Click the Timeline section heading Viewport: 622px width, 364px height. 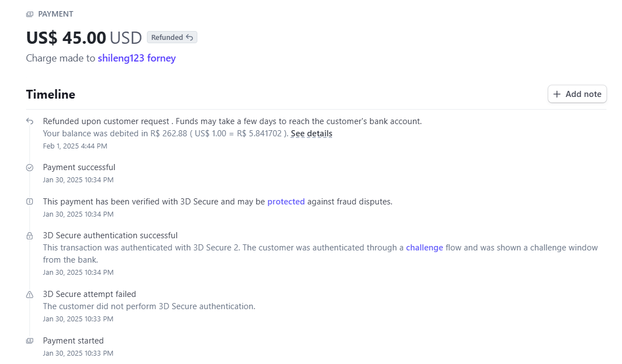pos(50,94)
